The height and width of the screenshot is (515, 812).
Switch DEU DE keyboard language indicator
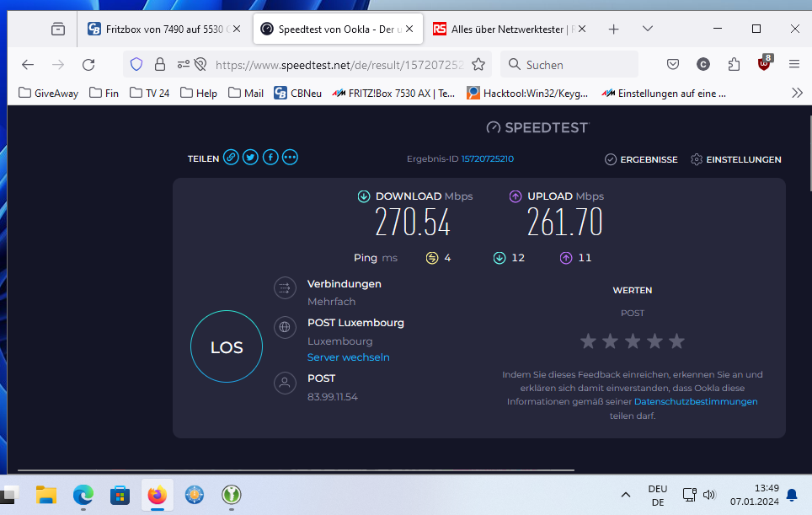click(x=658, y=496)
